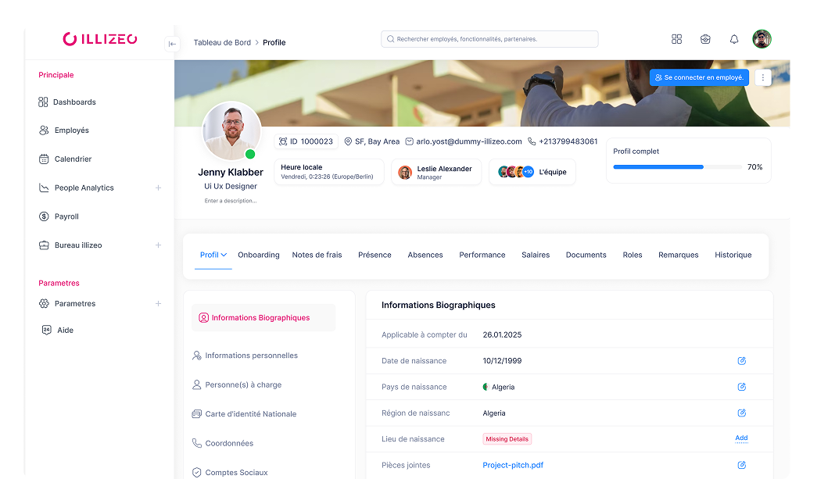Add the missing Lieu de naissance
The image size is (835, 504).
click(741, 438)
